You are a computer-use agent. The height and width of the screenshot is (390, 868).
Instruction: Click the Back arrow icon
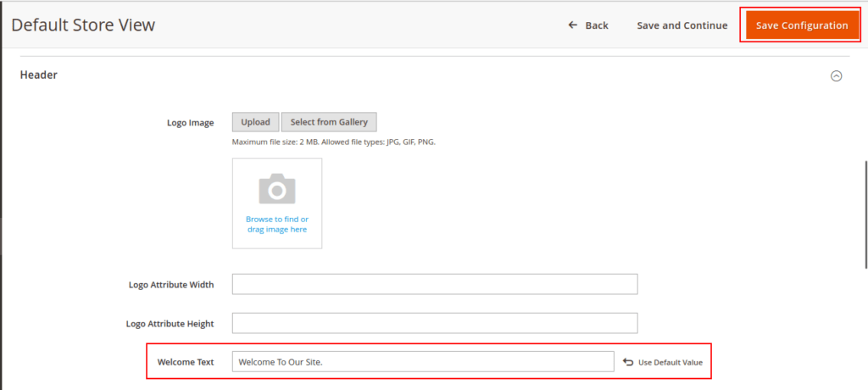point(573,25)
